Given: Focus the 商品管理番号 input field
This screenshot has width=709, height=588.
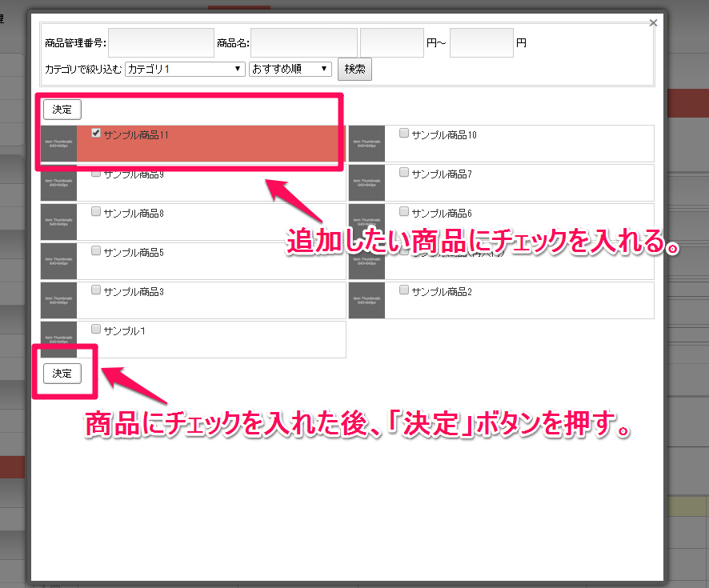Looking at the screenshot, I should 161,43.
